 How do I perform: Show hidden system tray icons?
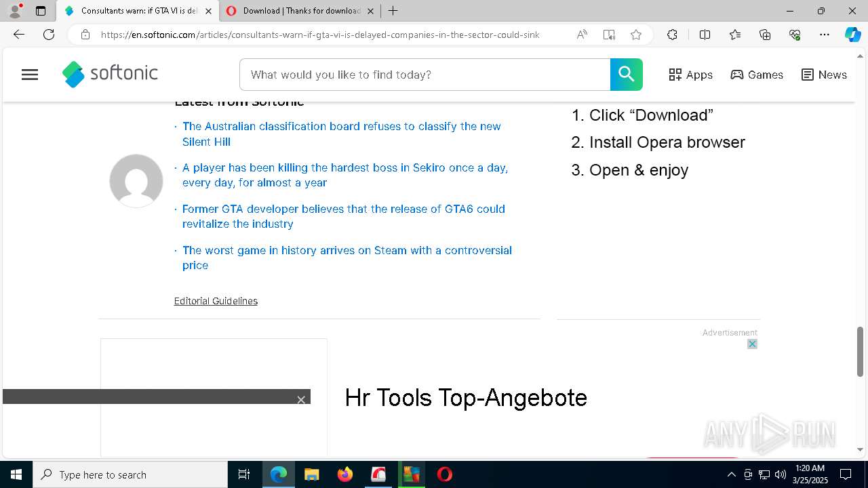click(x=731, y=474)
